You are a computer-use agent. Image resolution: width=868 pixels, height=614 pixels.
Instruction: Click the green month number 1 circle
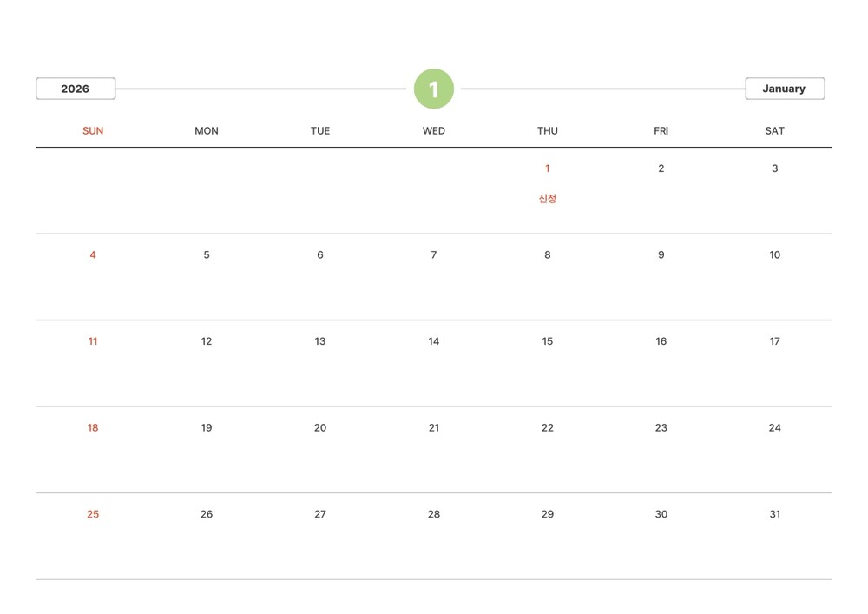(434, 89)
